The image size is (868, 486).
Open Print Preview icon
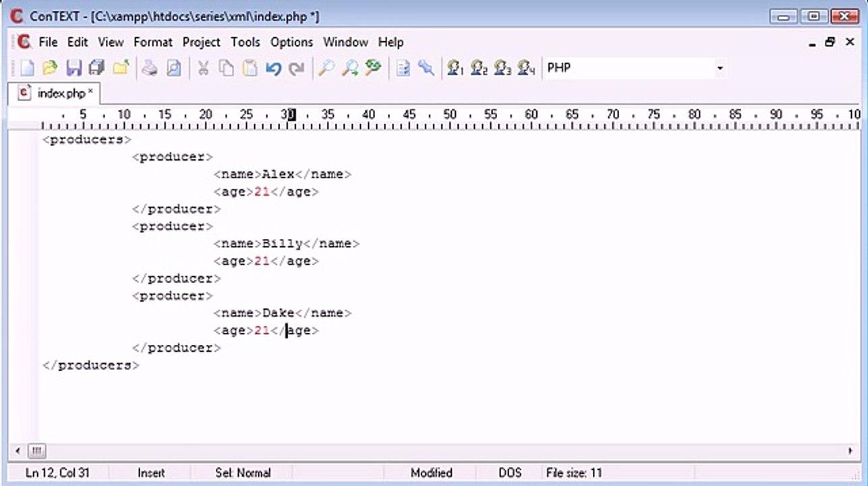pos(174,68)
